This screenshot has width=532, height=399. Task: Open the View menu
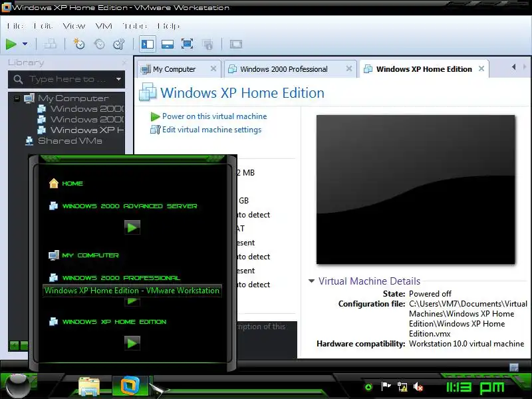tap(74, 26)
